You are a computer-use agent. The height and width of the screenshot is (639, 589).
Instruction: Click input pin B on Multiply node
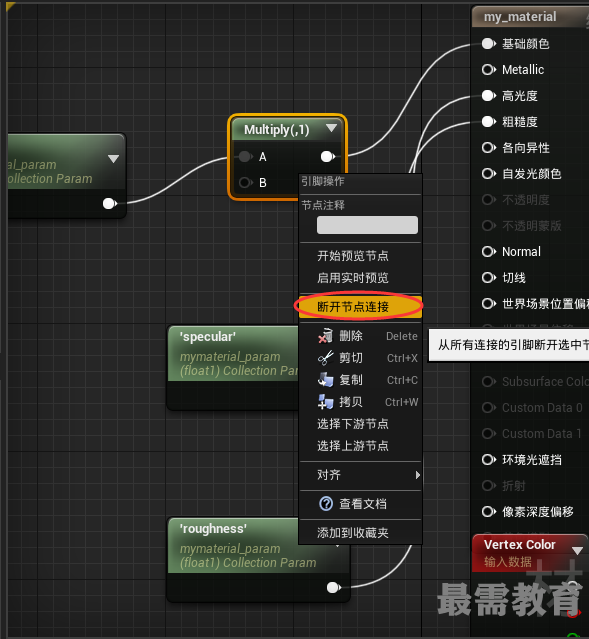tap(246, 182)
